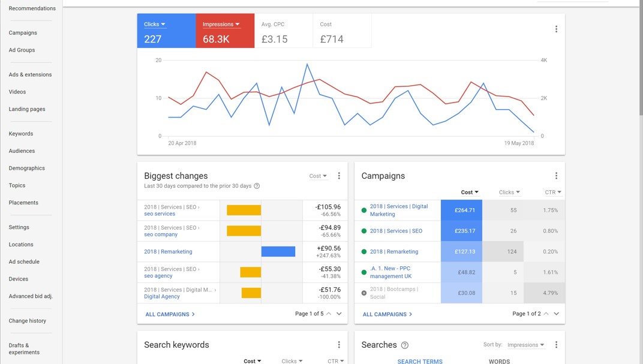Open Change history in sidebar
This screenshot has width=643, height=364.
coord(28,321)
